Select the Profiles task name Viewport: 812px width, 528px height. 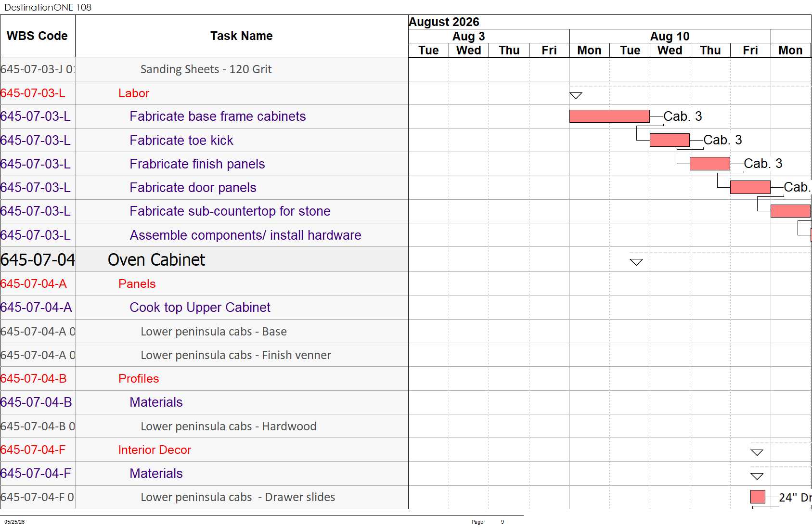coord(139,378)
